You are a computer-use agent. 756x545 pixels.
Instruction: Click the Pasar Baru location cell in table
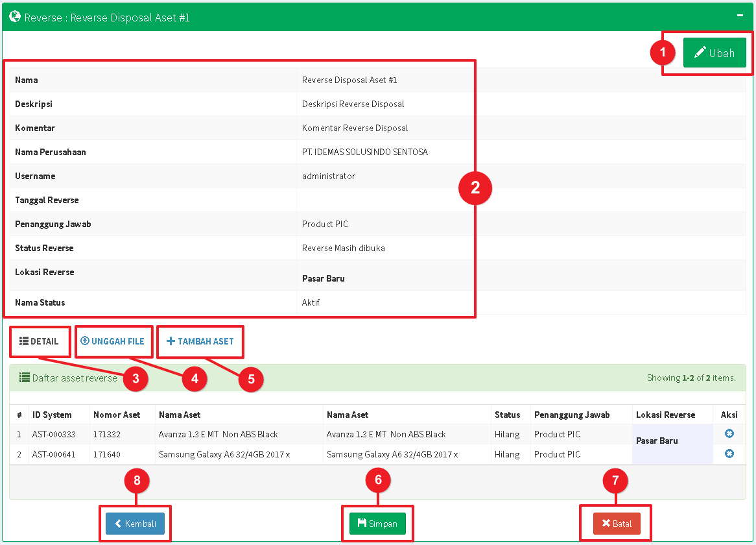tap(657, 441)
